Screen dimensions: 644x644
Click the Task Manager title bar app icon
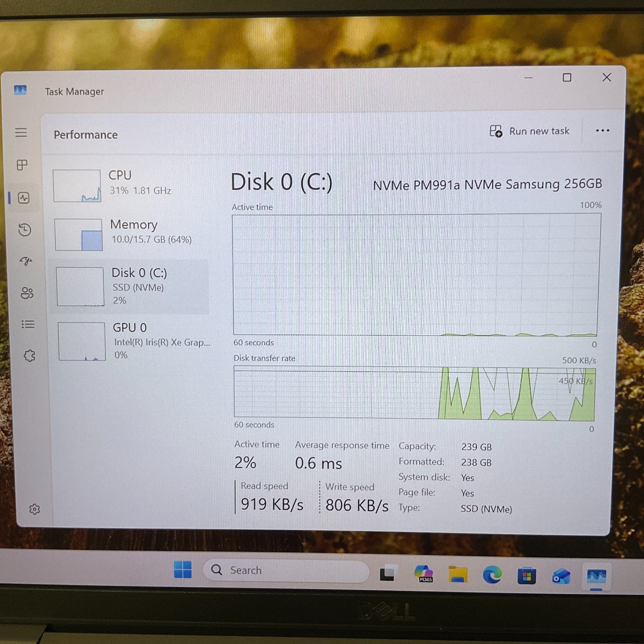[x=20, y=90]
